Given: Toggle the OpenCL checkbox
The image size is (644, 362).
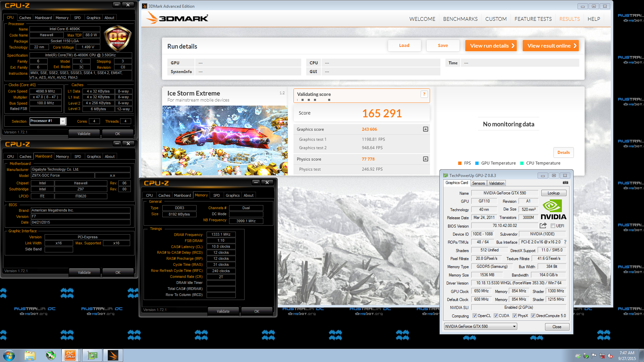Looking at the screenshot, I should (x=475, y=316).
